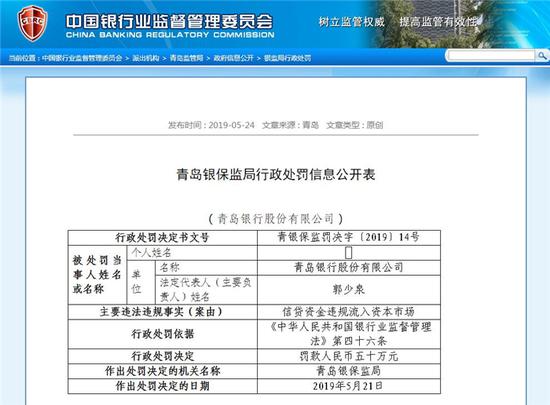The height and width of the screenshot is (405, 550).
Task: Open 中国银行业监督管理委员会 breadcrumb link
Action: pyautogui.click(x=82, y=58)
